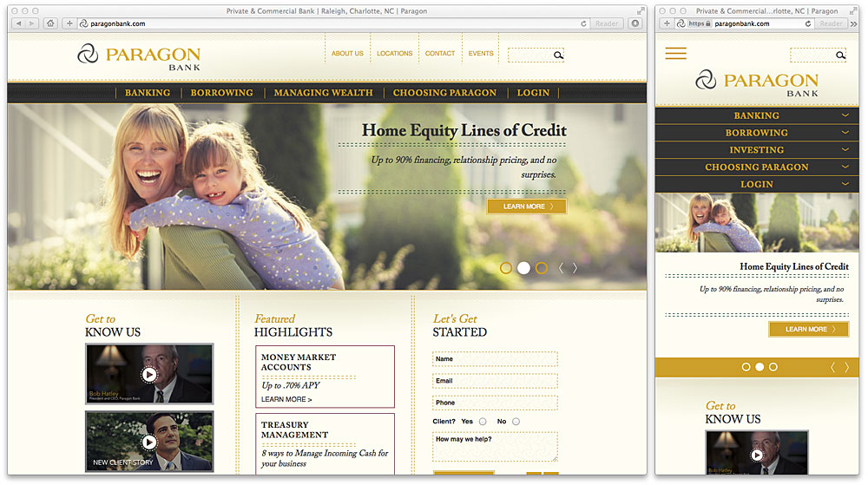The width and height of the screenshot is (868, 485).
Task: Select second slide dot on desktop hero carousel
Action: point(523,268)
